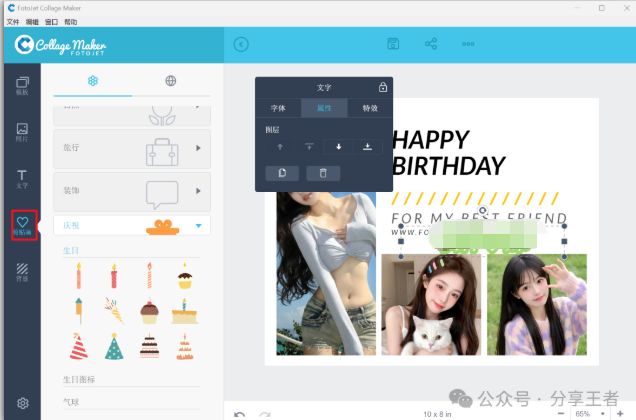This screenshot has width=636, height=420.
Task: Click the party hat clipart sticker
Action: click(x=78, y=346)
